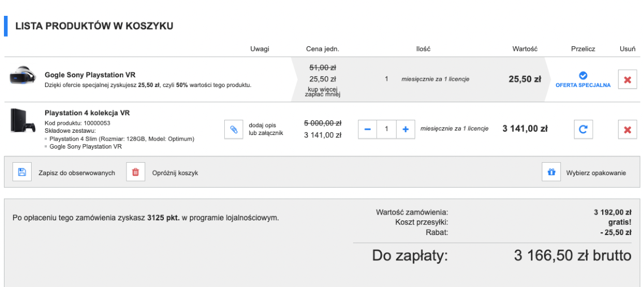Click the crossed-out price 5 000,00 zł
Viewport: 644px width, 287px height.
323,123
